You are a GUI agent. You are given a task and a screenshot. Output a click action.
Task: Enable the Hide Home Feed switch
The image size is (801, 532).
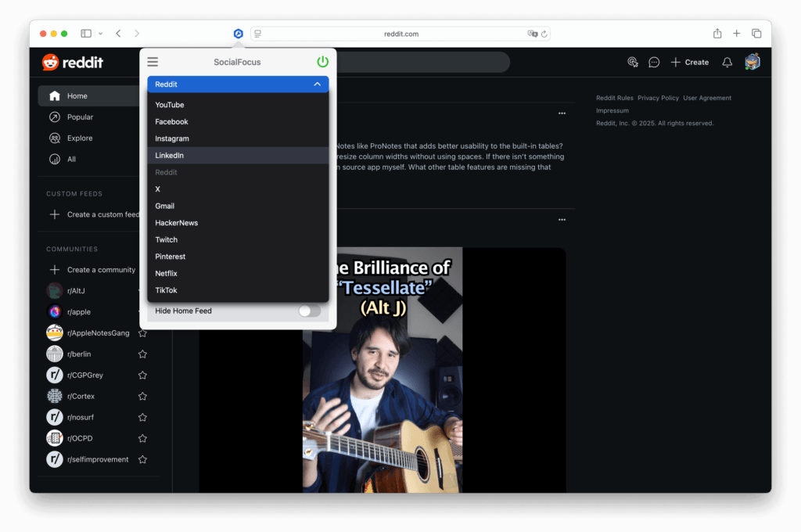click(x=309, y=311)
